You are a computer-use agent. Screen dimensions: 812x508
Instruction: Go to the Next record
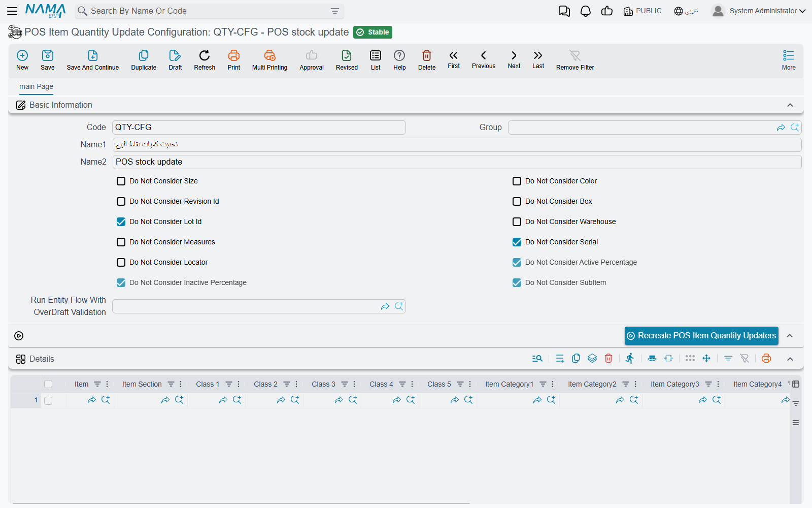[x=514, y=59]
